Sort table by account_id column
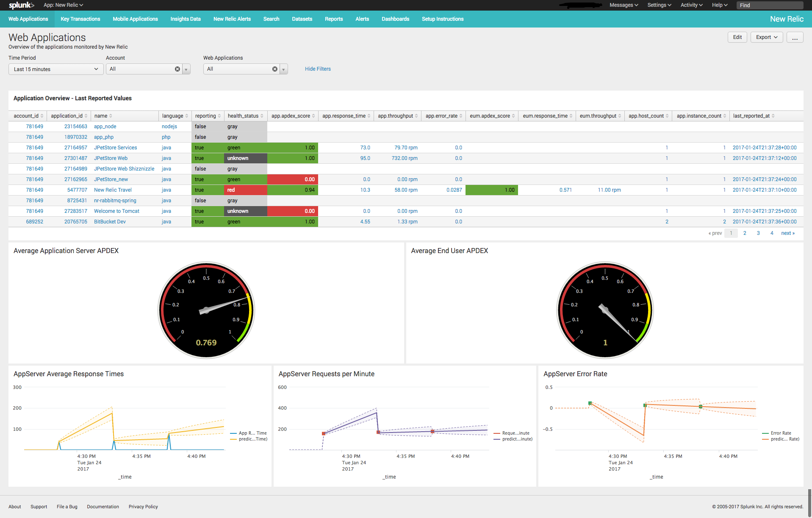The width and height of the screenshot is (812, 518). (28, 116)
